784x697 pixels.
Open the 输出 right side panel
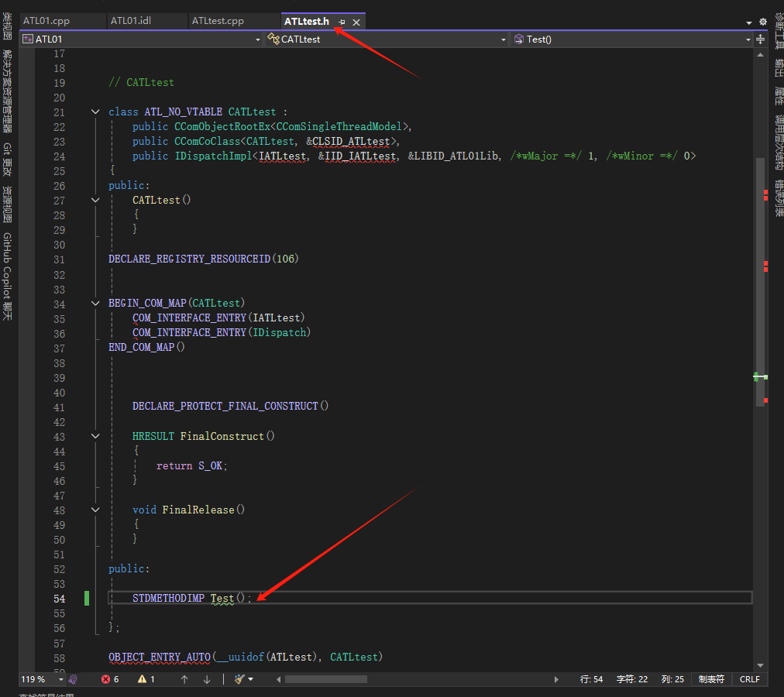tap(779, 67)
